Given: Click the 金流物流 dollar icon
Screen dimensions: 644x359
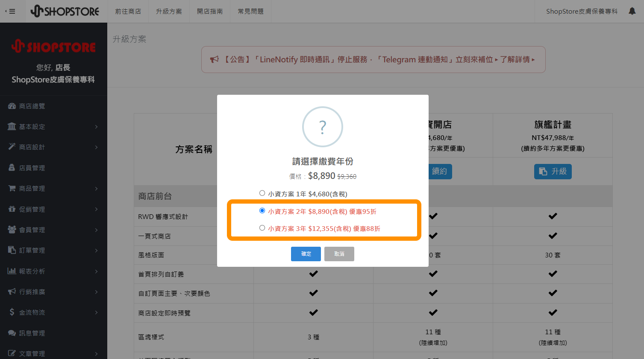Looking at the screenshot, I should click(x=12, y=312).
